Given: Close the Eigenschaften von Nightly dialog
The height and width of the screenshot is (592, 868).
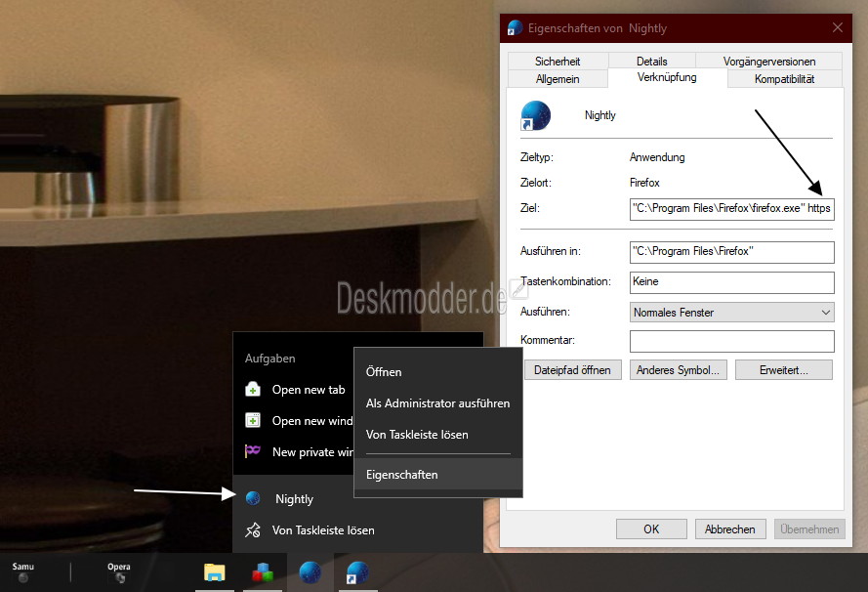Looking at the screenshot, I should pos(838,27).
